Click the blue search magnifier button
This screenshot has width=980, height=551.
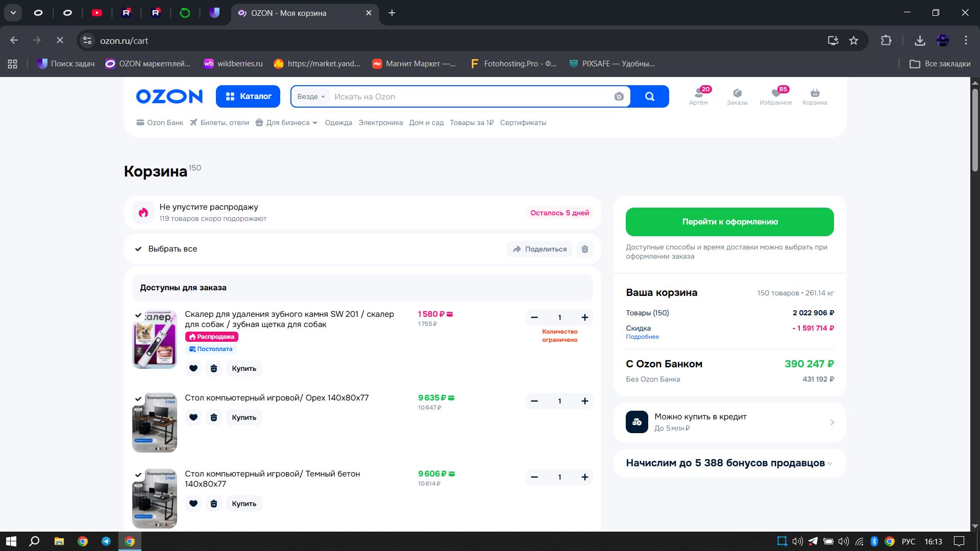[x=649, y=96]
